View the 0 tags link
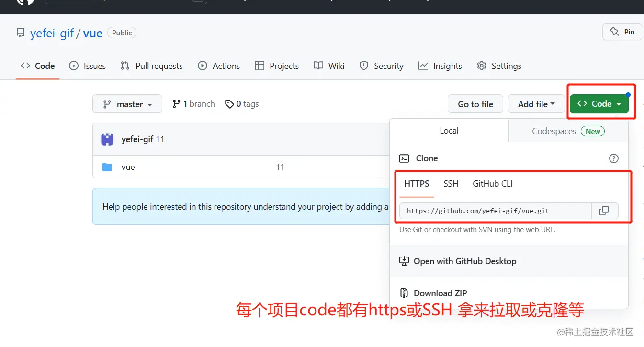644x347 pixels. 242,104
